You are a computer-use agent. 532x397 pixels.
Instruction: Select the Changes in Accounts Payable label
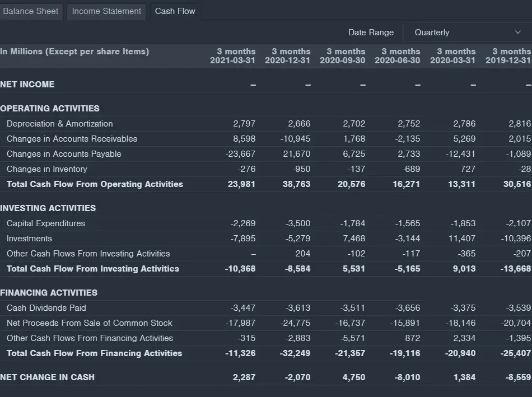point(64,154)
